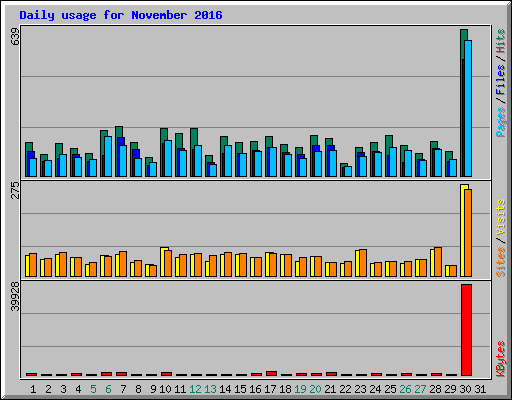Click the orange sites bar for day 28

[x=438, y=262]
